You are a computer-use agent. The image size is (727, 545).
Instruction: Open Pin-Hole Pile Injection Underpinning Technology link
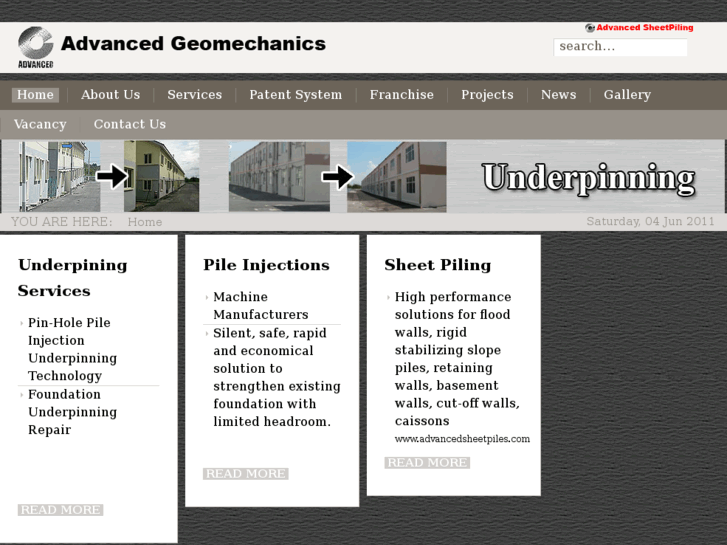[72, 349]
